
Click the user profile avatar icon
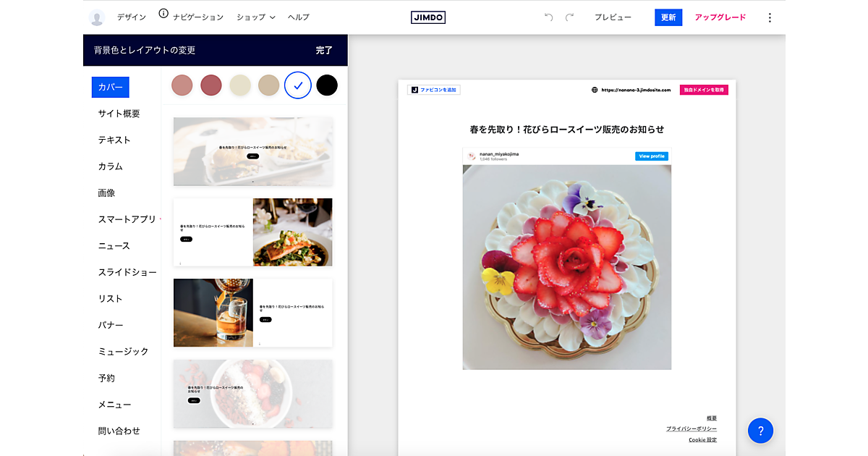pos(97,17)
